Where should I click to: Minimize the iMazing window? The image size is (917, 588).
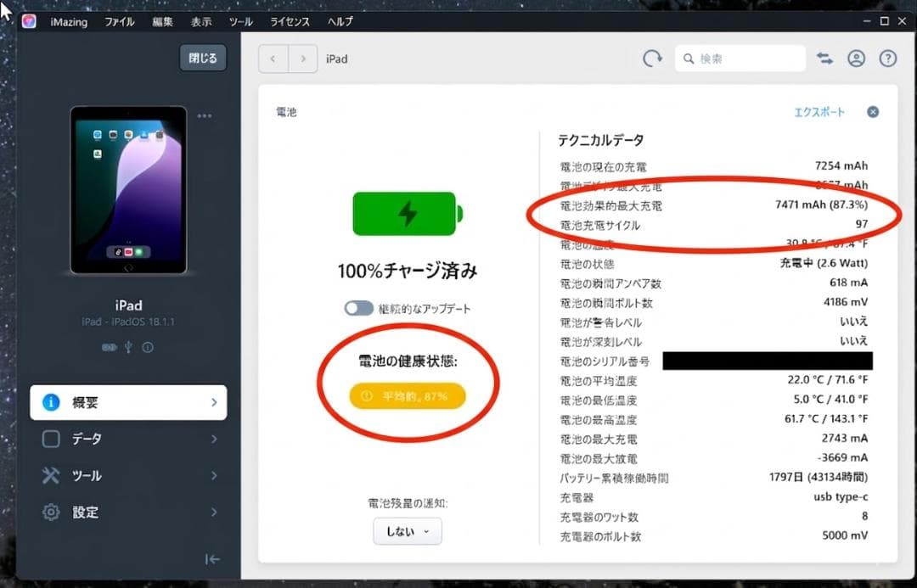click(x=867, y=21)
